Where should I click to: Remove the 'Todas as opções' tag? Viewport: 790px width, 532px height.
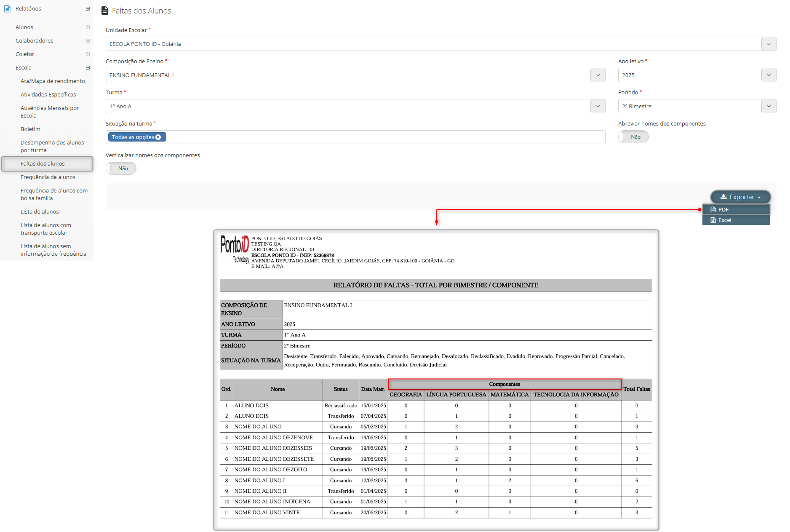[x=158, y=137]
